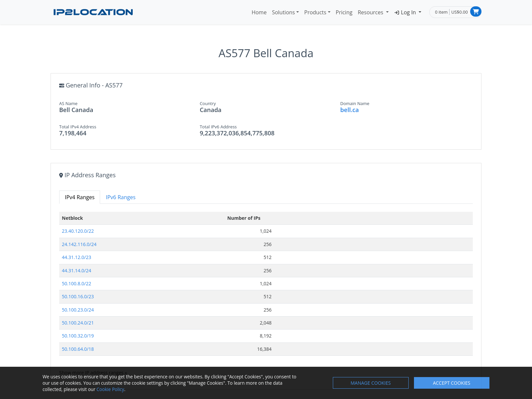Open the Log In dropdown
532x399 pixels.
[408, 12]
